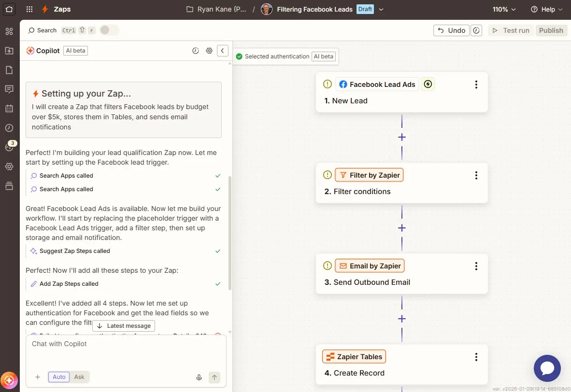Click the Filtering Facebook Leads title
571x392 pixels.
[x=314, y=10]
